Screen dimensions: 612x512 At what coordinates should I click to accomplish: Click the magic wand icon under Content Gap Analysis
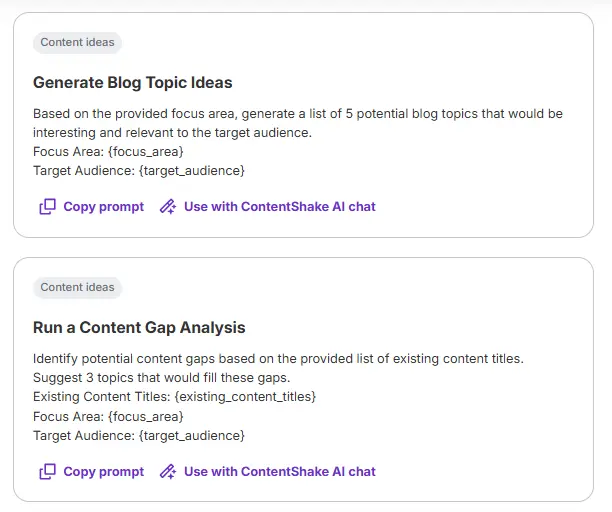[x=168, y=471]
